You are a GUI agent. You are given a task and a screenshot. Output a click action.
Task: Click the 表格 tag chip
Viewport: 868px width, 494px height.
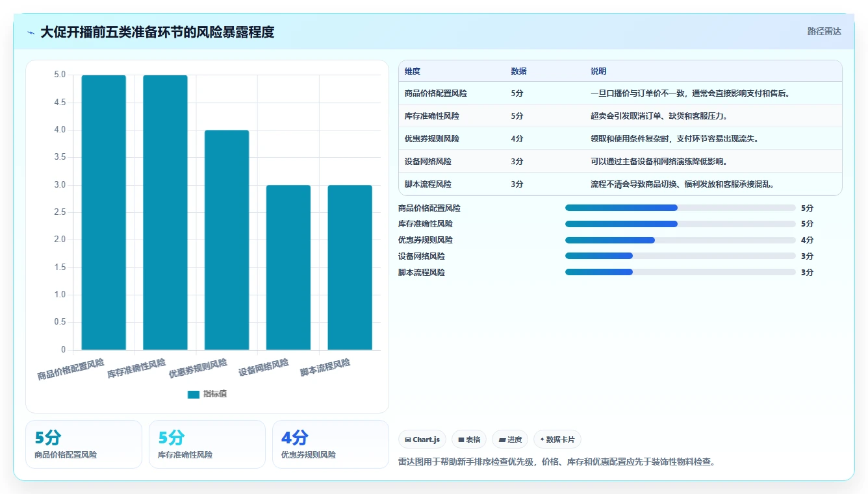tap(469, 439)
